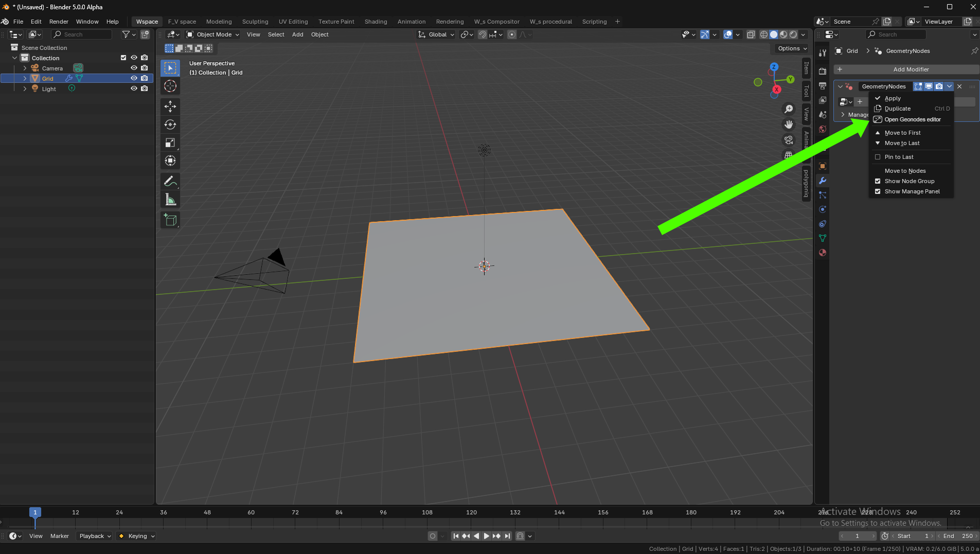The width and height of the screenshot is (980, 554).
Task: Open the Global orientation dropdown
Action: click(x=436, y=34)
